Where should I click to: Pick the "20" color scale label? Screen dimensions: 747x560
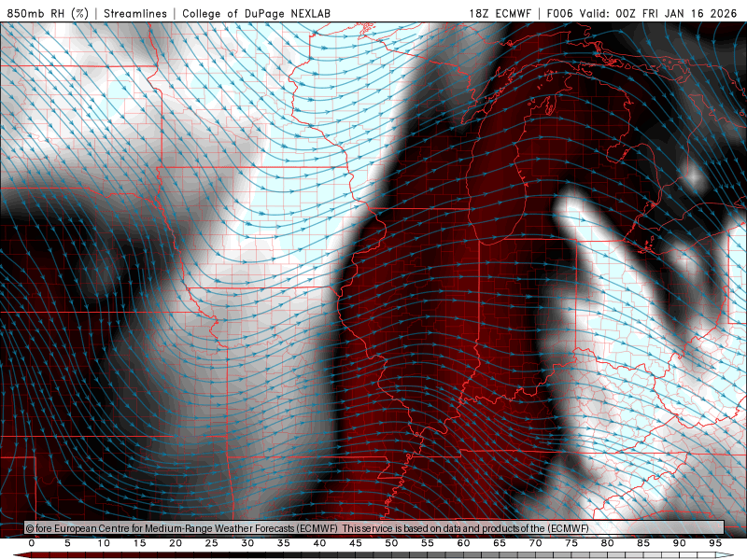pyautogui.click(x=176, y=543)
